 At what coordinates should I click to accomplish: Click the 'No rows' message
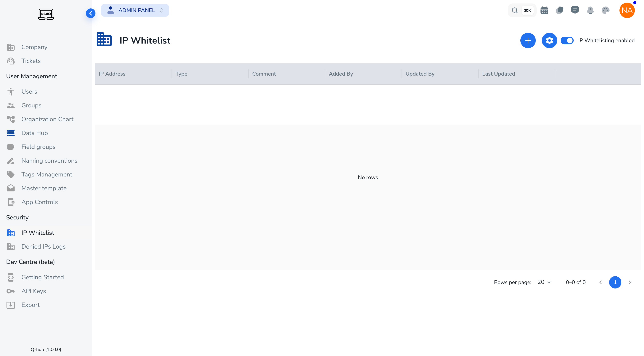point(368,177)
